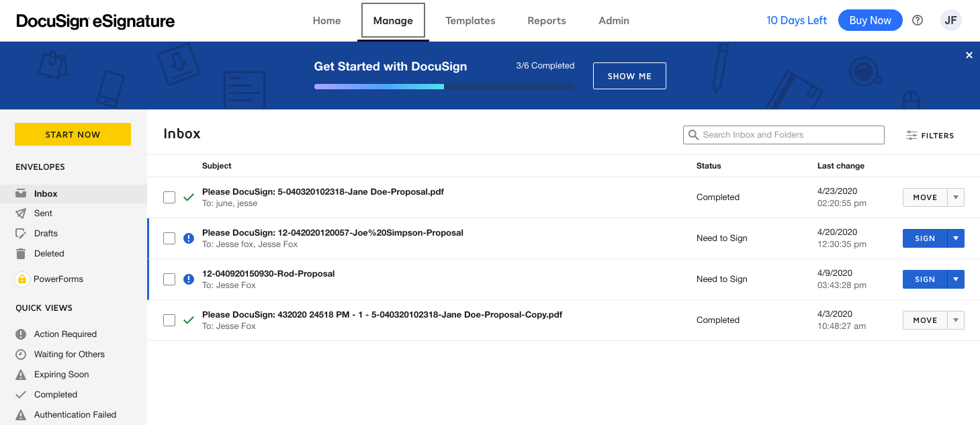Open the Sent folder label

click(x=44, y=214)
